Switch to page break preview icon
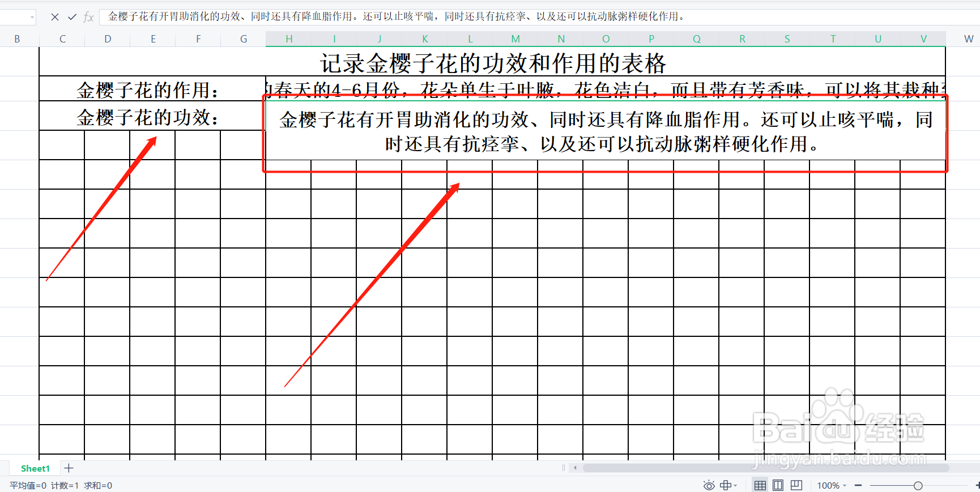 pyautogui.click(x=796, y=485)
